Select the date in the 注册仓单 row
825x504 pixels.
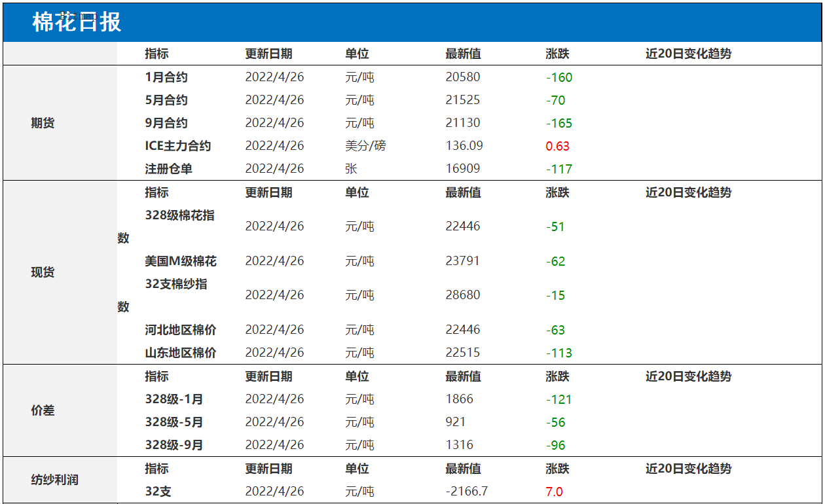pos(275,169)
